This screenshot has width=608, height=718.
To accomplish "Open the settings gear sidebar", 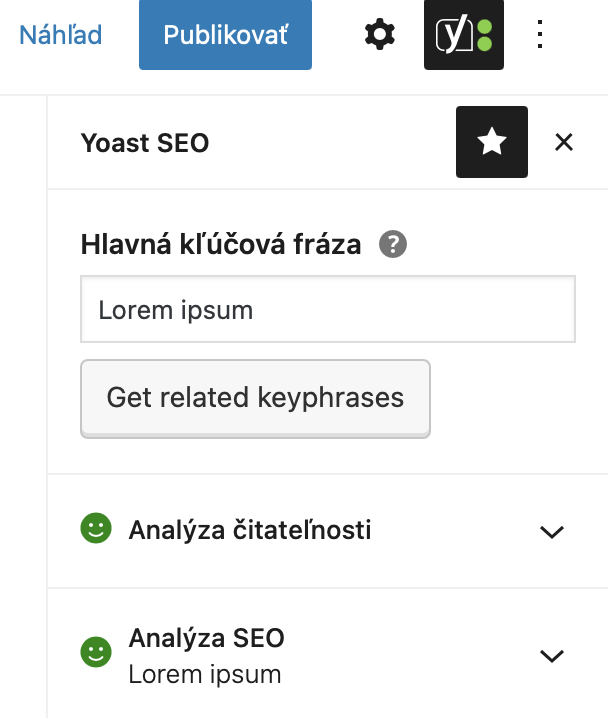I will tap(380, 34).
